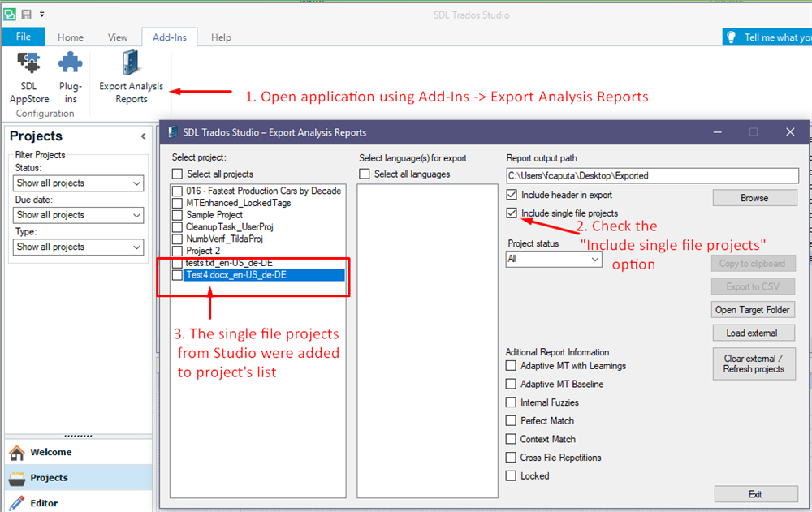Uncheck Include single file projects
The image size is (812, 512).
pyautogui.click(x=512, y=213)
